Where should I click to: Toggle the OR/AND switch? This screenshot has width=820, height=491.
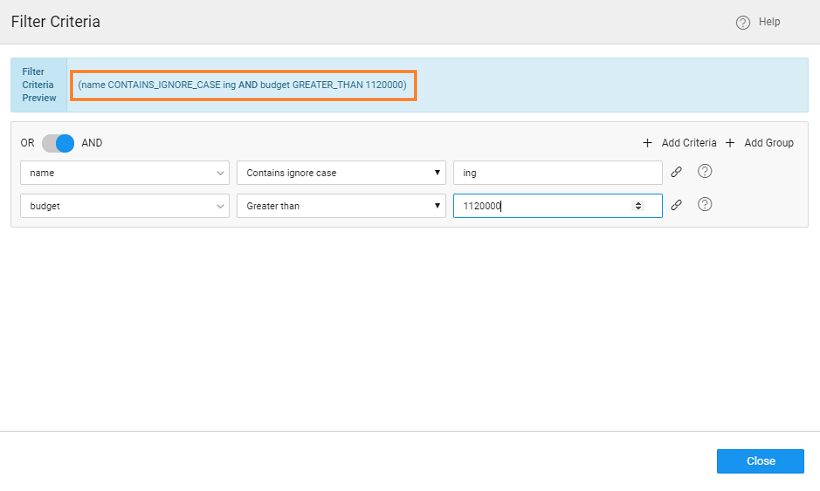tap(58, 143)
